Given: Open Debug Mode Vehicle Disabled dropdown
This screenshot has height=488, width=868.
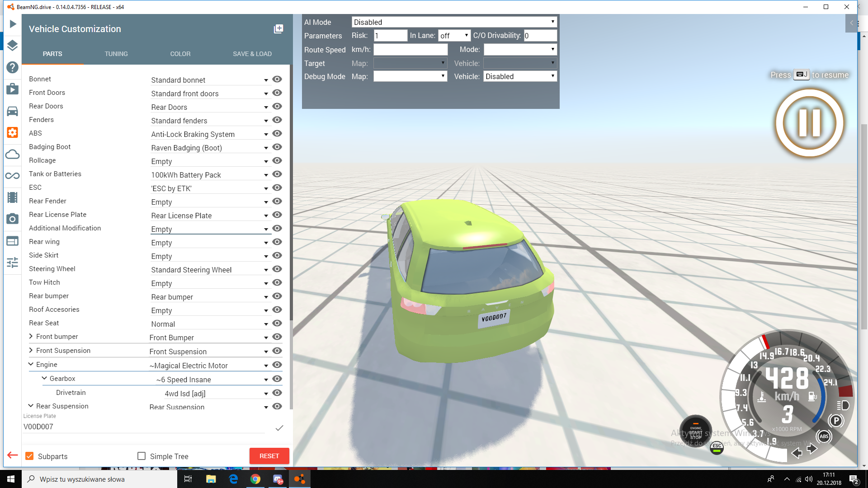Looking at the screenshot, I should pos(520,76).
